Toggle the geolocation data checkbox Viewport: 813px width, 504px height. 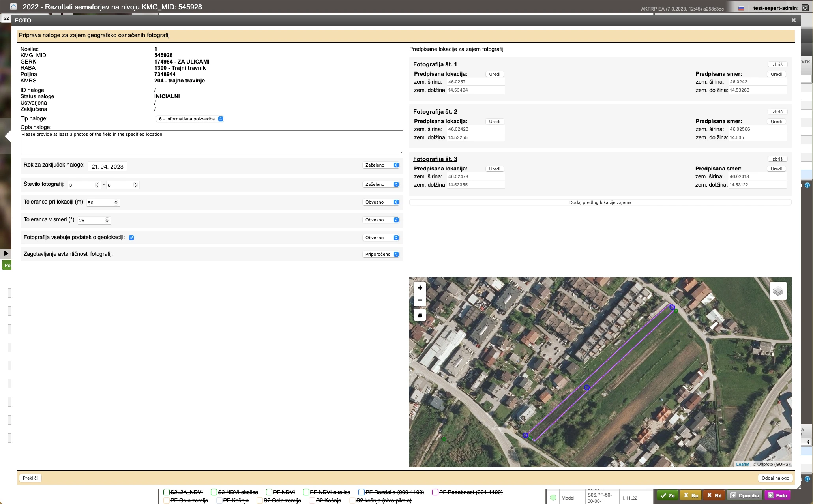tap(131, 238)
